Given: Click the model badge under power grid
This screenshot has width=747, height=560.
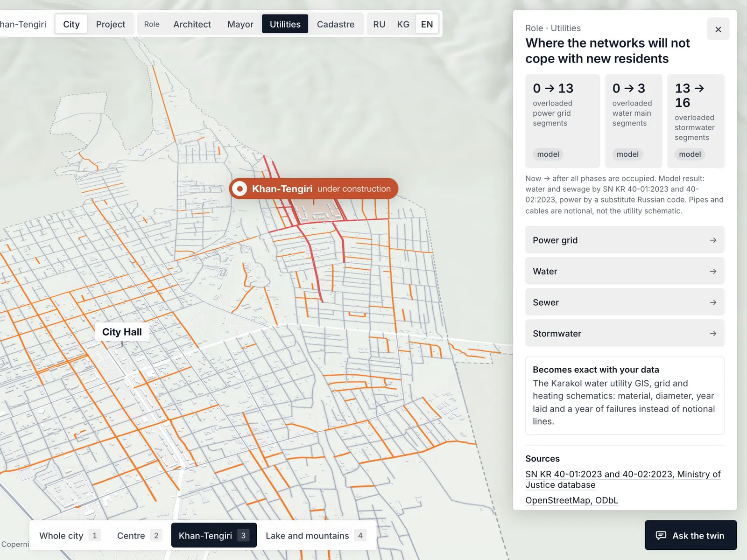Looking at the screenshot, I should (x=548, y=154).
